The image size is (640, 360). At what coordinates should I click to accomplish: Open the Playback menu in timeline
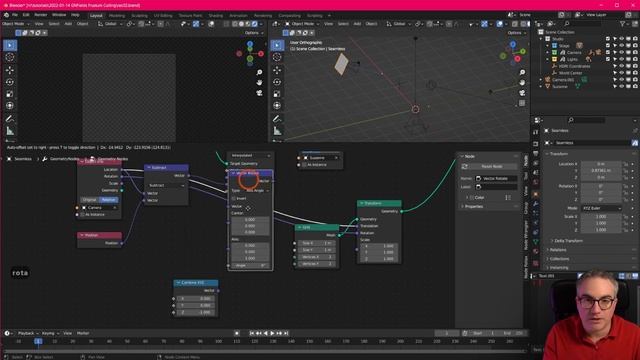28,333
